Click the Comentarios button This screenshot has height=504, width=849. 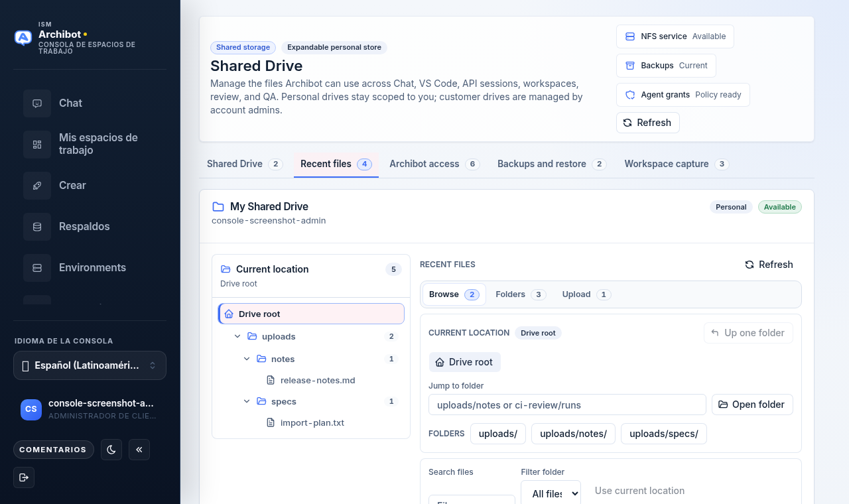pyautogui.click(x=54, y=450)
